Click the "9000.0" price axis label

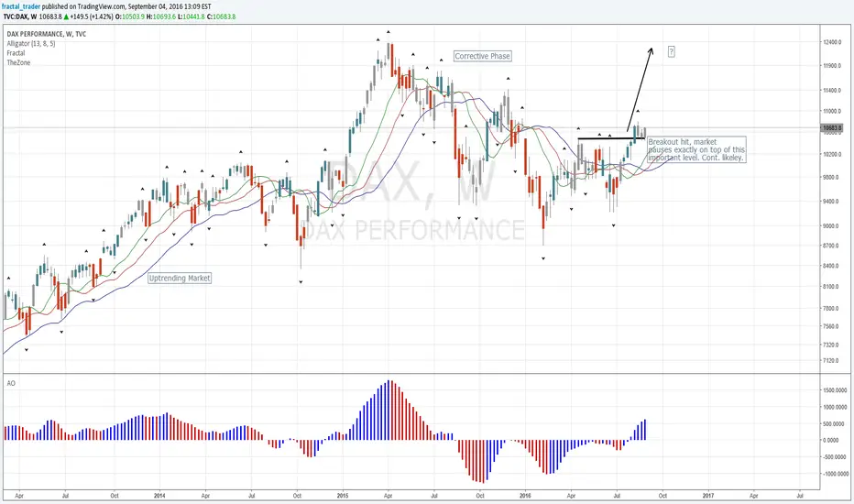point(830,225)
